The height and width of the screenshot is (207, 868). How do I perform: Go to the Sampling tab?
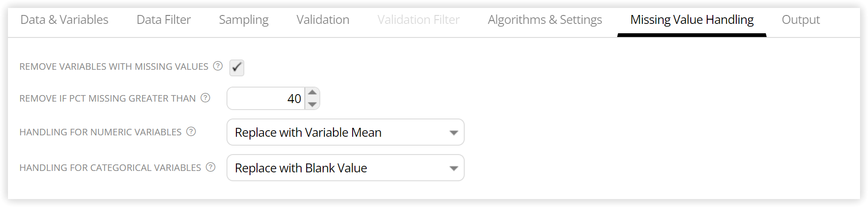244,20
